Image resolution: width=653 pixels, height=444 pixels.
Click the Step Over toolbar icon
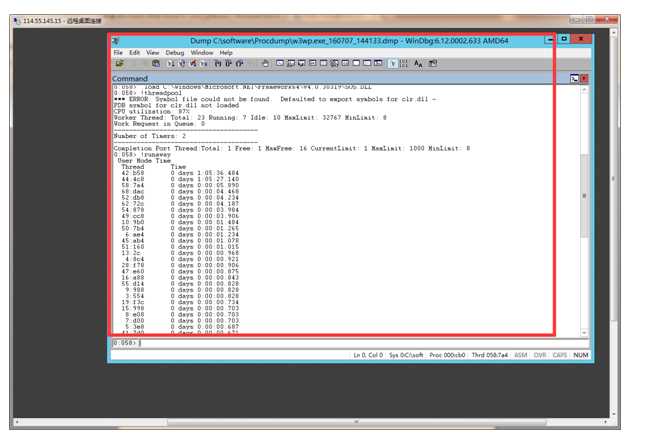click(x=229, y=63)
